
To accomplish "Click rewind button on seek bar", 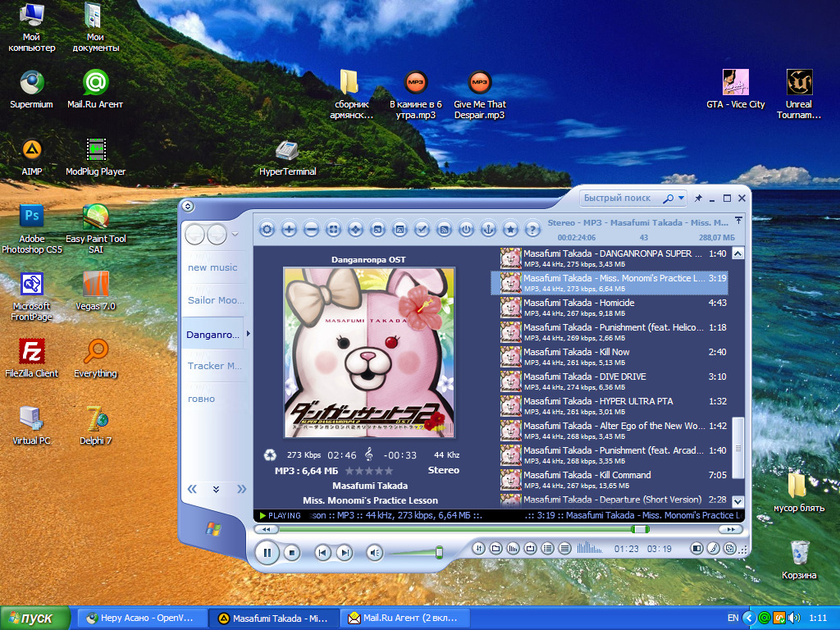I will coord(266,529).
